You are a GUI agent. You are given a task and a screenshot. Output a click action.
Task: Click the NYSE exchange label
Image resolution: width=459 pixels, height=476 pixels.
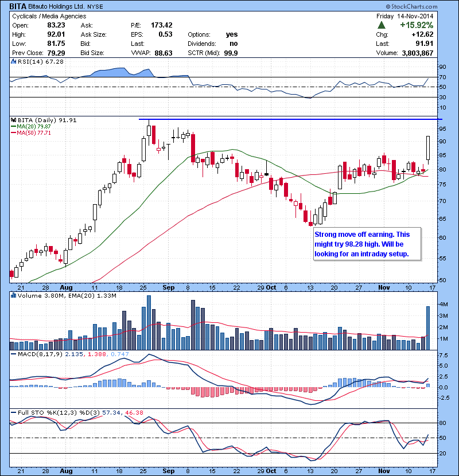coord(95,7)
